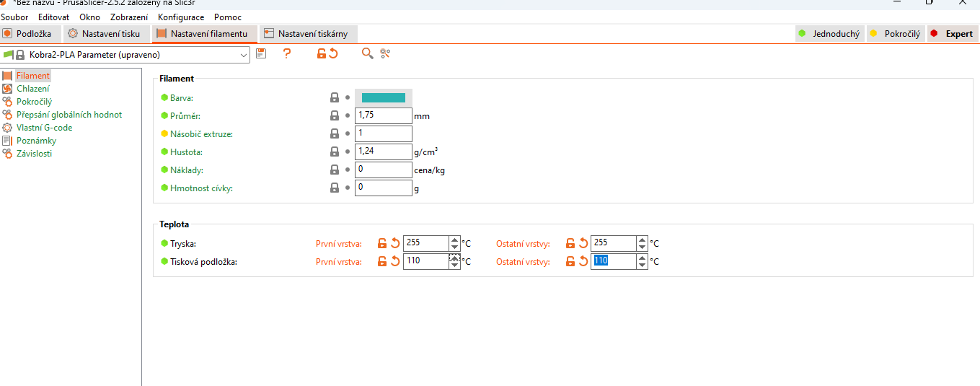The height and width of the screenshot is (386, 980).
Task: Switch to the Nastavení tisku tab
Action: pyautogui.click(x=107, y=33)
